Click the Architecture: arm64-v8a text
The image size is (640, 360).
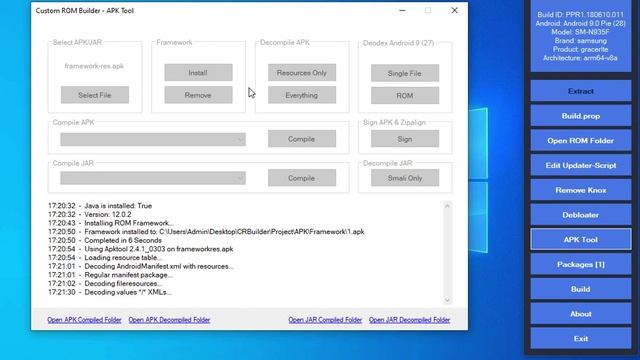[580, 58]
